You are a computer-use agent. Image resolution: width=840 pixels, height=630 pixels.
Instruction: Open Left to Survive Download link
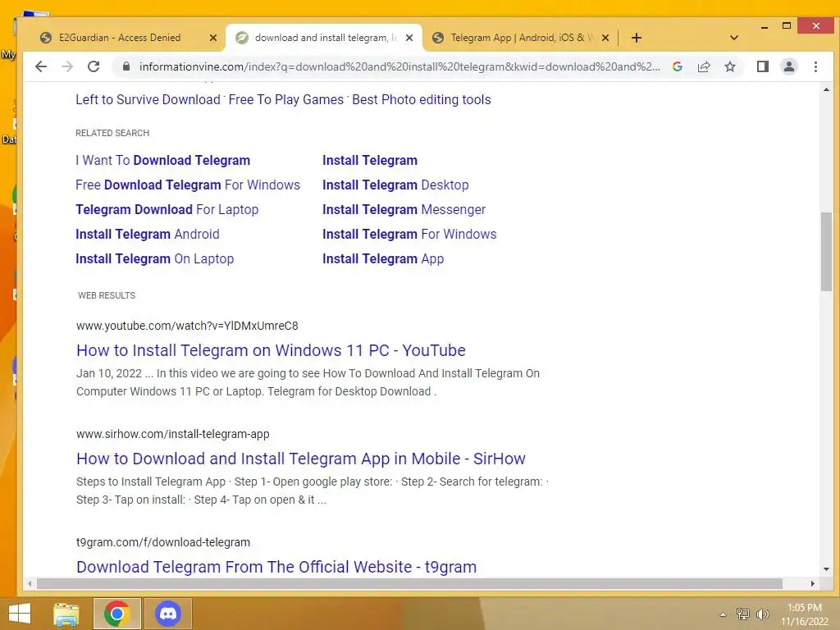[148, 99]
